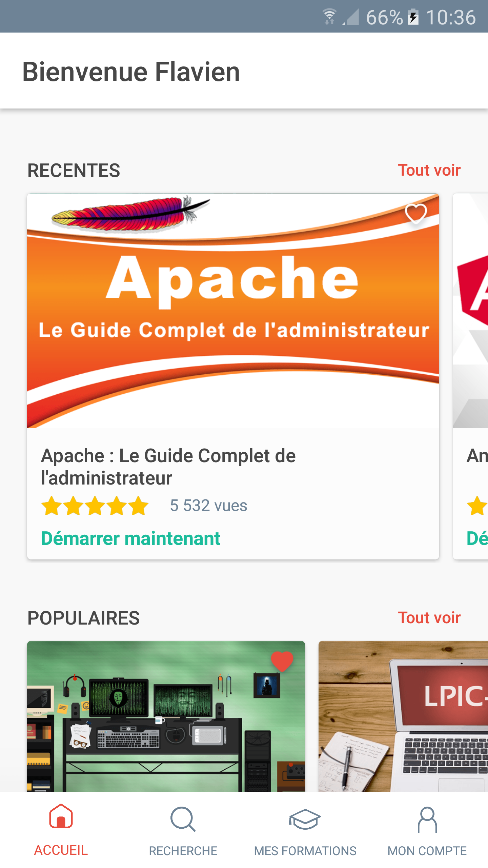Screen dimensions: 488x868
Task: Tap the battery charging icon
Action: click(x=413, y=17)
